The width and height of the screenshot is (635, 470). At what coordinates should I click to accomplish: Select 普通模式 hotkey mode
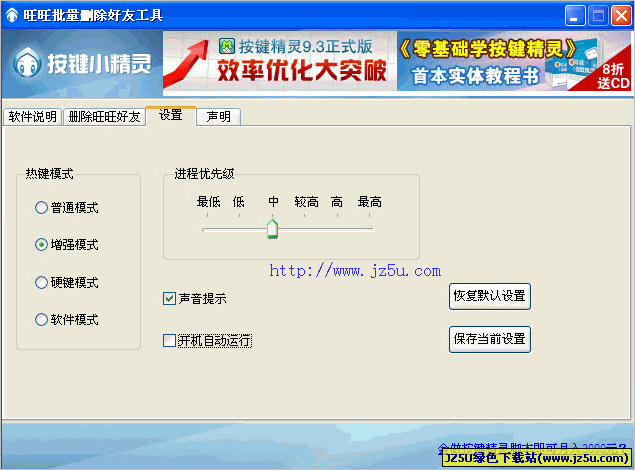coord(42,208)
